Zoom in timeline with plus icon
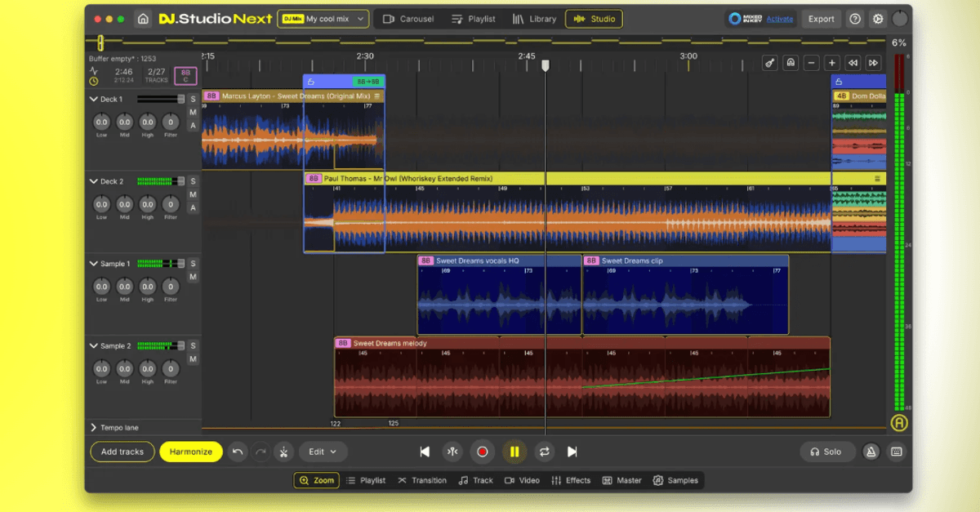 (x=831, y=63)
